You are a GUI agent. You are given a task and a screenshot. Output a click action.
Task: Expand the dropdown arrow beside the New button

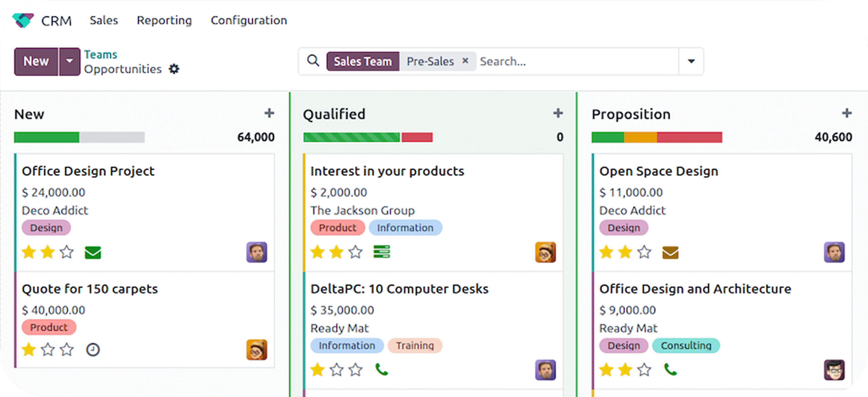point(70,61)
